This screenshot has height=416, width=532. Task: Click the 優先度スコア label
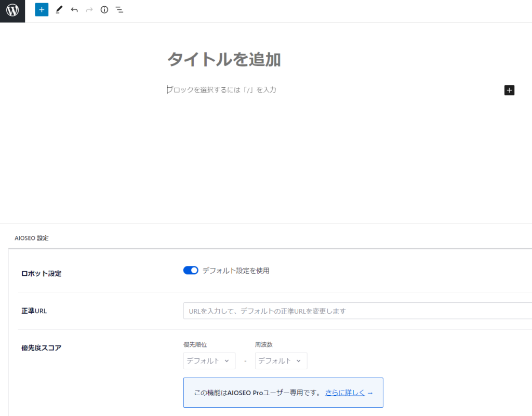pos(41,348)
